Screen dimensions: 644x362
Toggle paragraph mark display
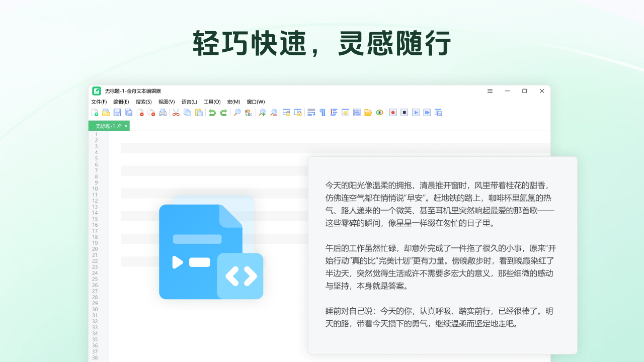(x=323, y=112)
